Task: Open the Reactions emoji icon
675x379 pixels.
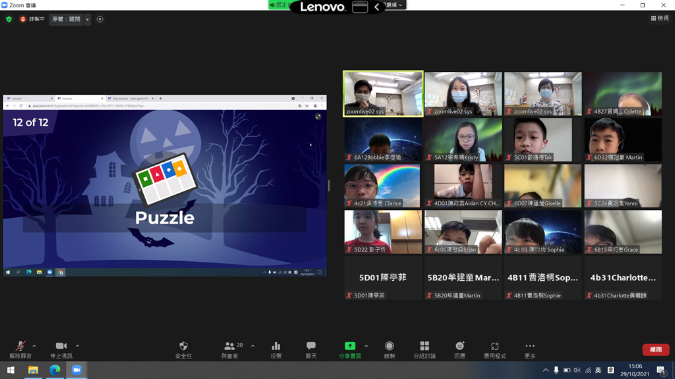Action: click(x=460, y=349)
